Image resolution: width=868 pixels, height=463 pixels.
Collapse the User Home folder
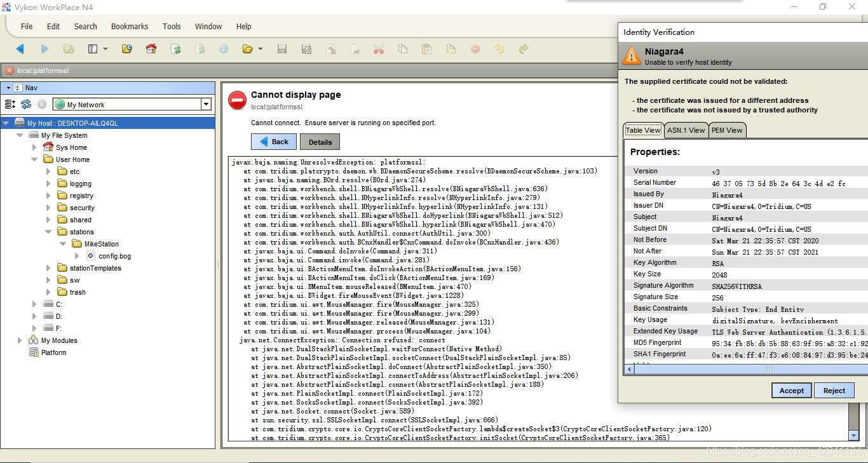[34, 159]
